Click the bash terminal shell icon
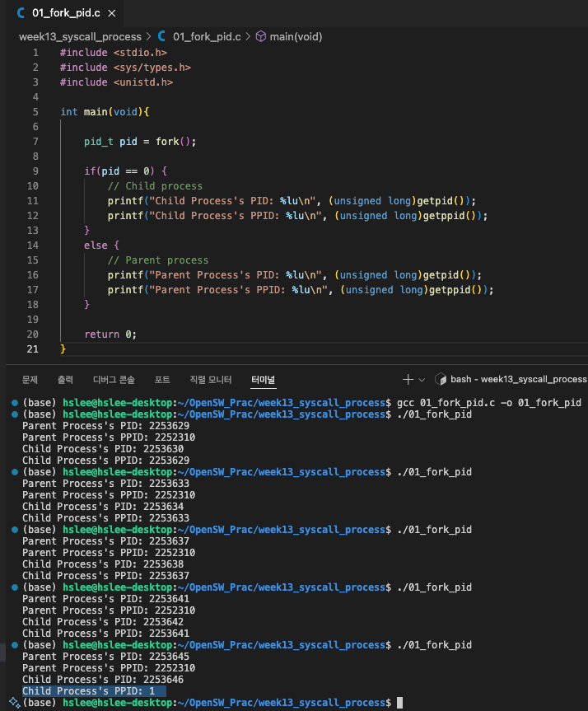Screen dimensions: 588x711 pyautogui.click(x=441, y=380)
